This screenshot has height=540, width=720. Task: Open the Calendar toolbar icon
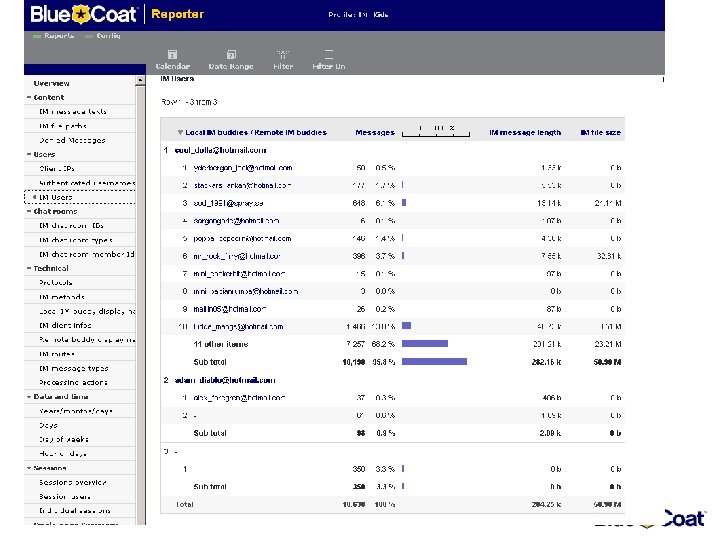coord(172,54)
